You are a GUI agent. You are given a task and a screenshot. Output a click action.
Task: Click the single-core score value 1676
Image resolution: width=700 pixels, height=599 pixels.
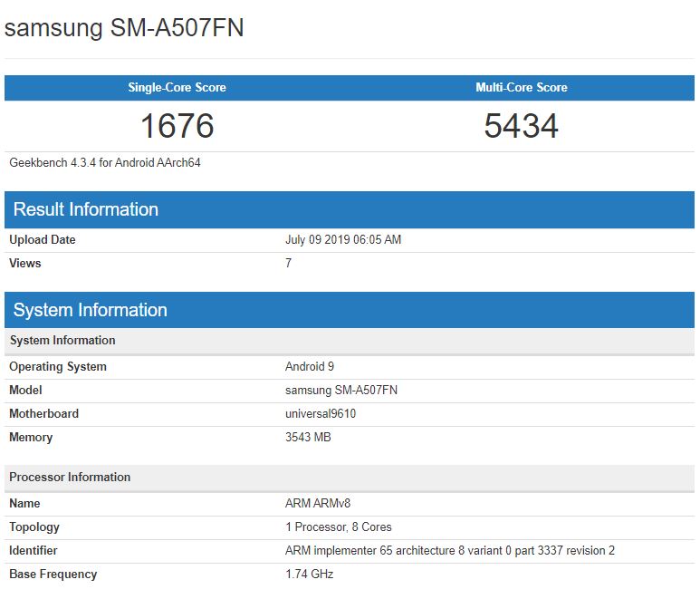coord(177,126)
